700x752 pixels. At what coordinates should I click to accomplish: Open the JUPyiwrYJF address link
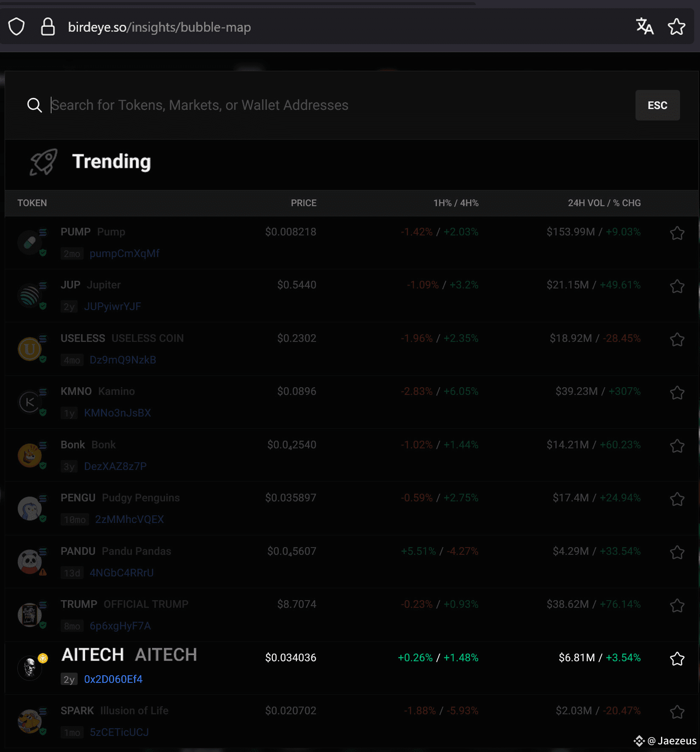112,307
